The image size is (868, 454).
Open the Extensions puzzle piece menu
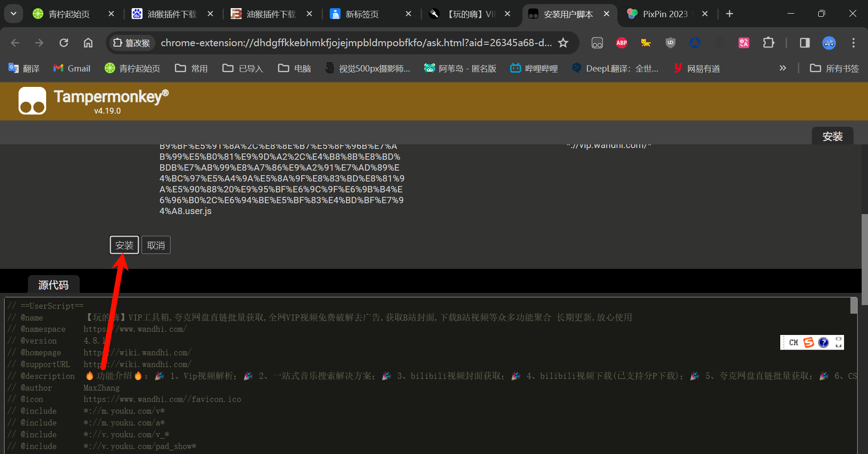pyautogui.click(x=768, y=43)
